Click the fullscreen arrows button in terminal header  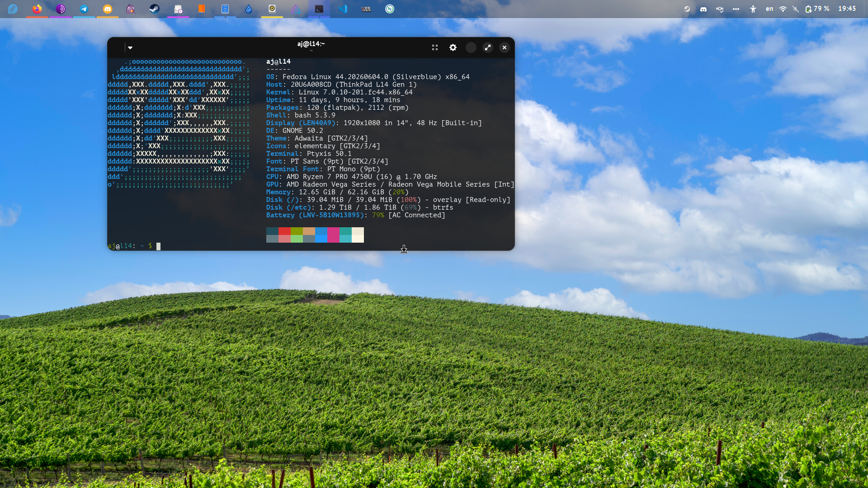point(488,47)
